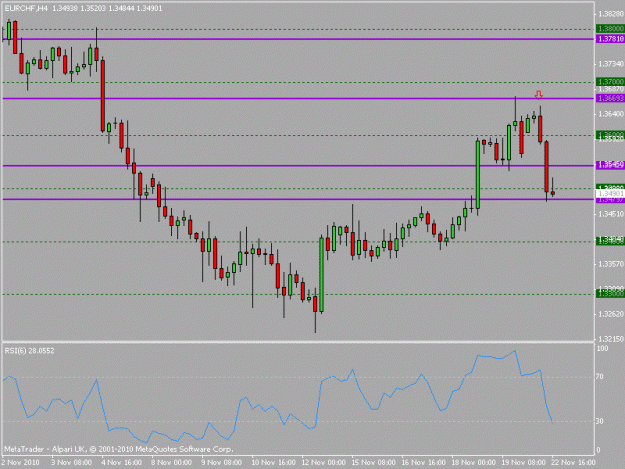625x469 pixels.
Task: Click the 1.34510 price scale value
Action: (610, 214)
